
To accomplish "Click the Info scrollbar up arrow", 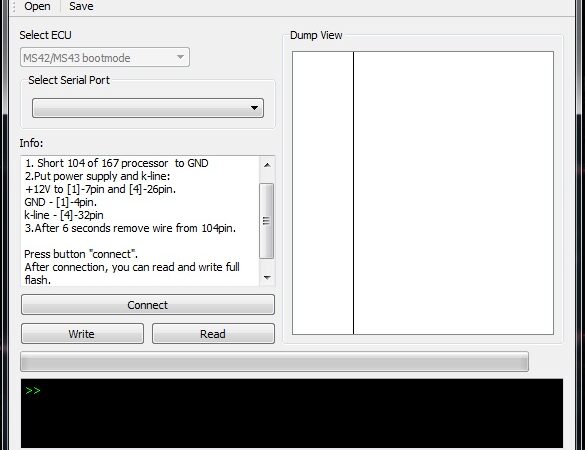I will [x=267, y=165].
